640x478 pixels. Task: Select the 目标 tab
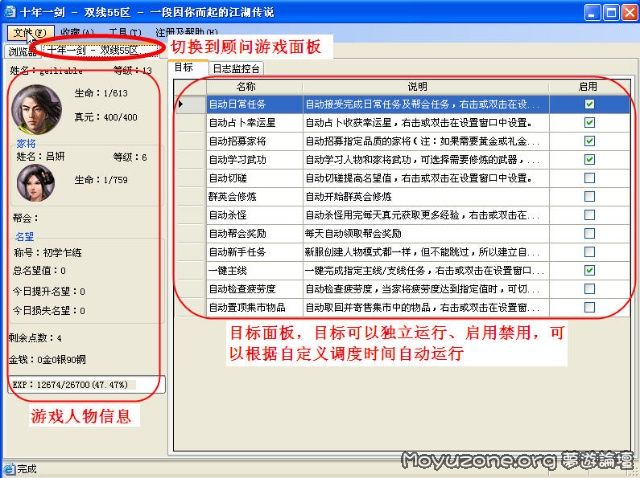pos(187,67)
